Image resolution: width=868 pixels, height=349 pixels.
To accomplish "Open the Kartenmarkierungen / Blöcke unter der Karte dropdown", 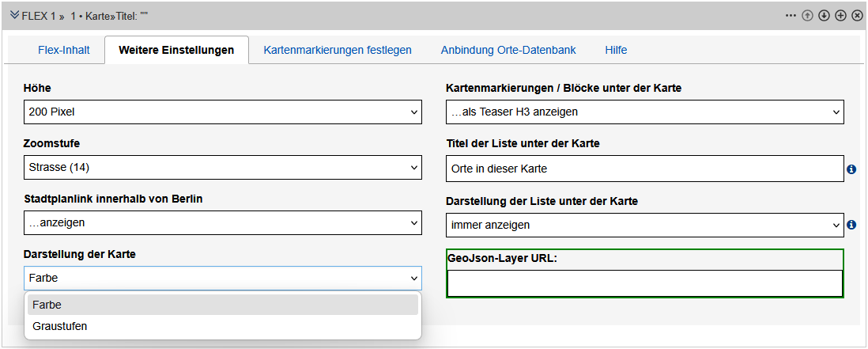I will pos(645,112).
